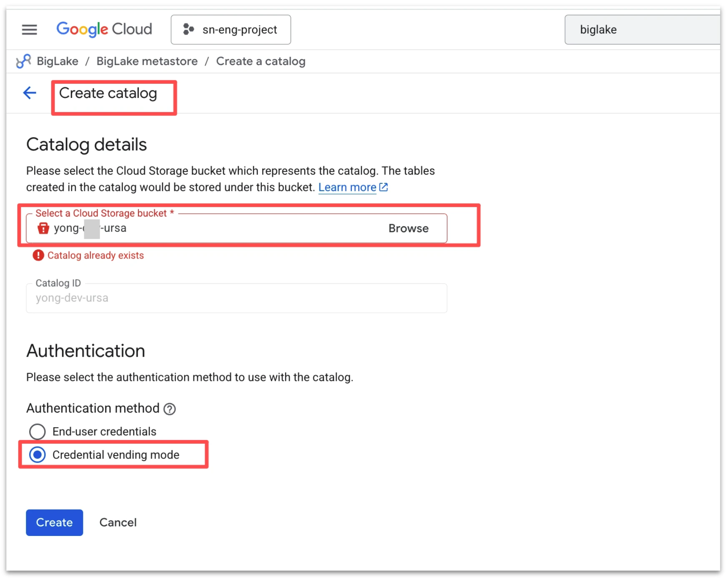Click the Cloud Storage bucket field
The height and width of the screenshot is (578, 728).
pyautogui.click(x=236, y=228)
